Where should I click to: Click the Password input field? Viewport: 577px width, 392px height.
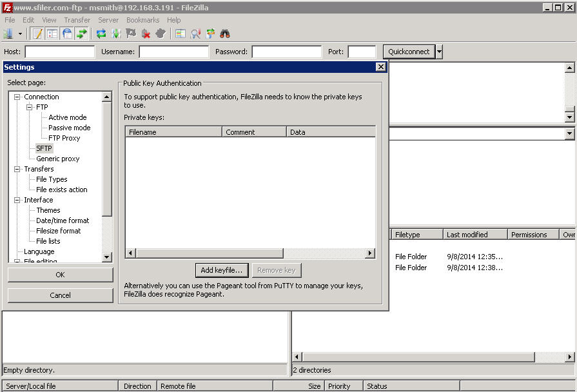(287, 52)
